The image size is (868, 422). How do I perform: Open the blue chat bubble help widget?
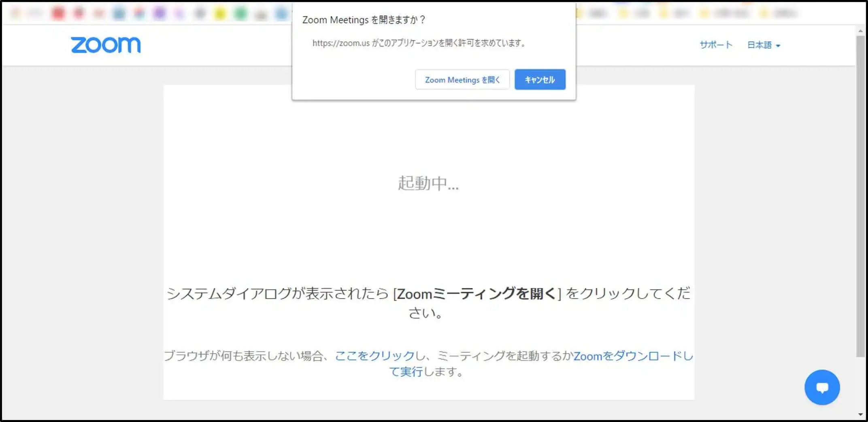(x=822, y=387)
